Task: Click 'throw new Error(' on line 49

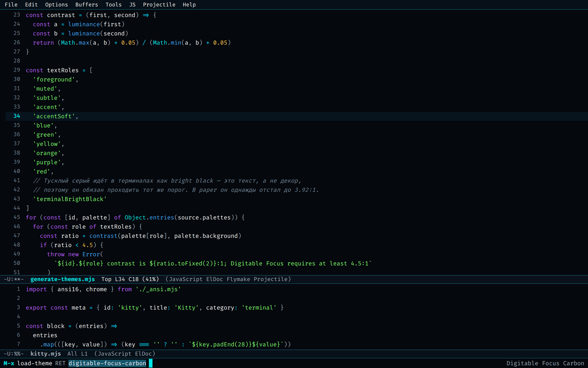Action: tap(75, 254)
